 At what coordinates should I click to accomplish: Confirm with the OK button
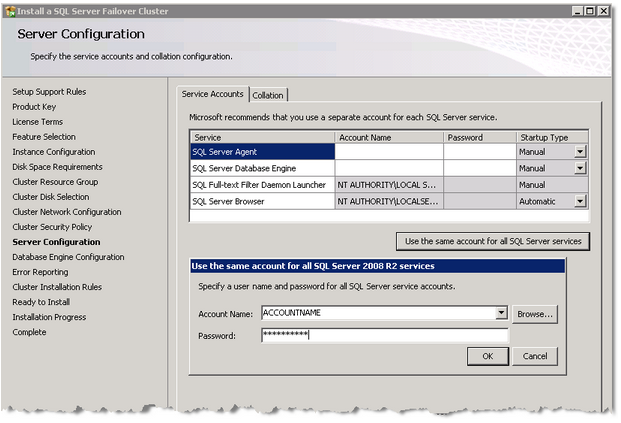(x=488, y=356)
